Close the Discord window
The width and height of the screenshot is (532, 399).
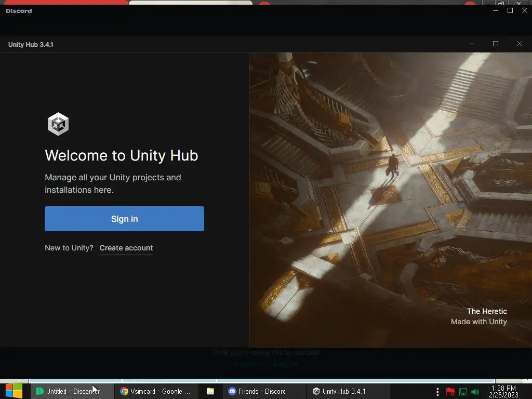(x=525, y=10)
